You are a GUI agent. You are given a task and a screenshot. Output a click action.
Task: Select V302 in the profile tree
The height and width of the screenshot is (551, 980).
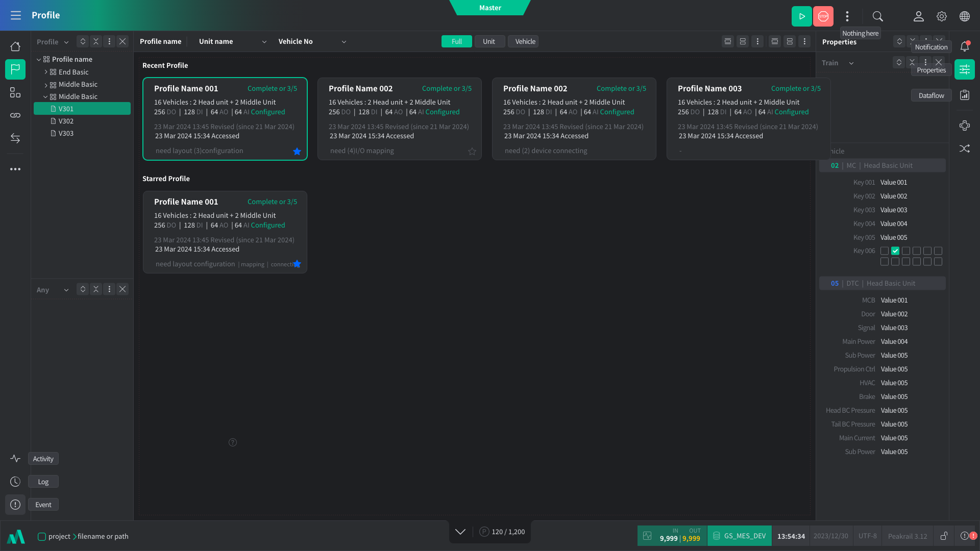click(66, 121)
